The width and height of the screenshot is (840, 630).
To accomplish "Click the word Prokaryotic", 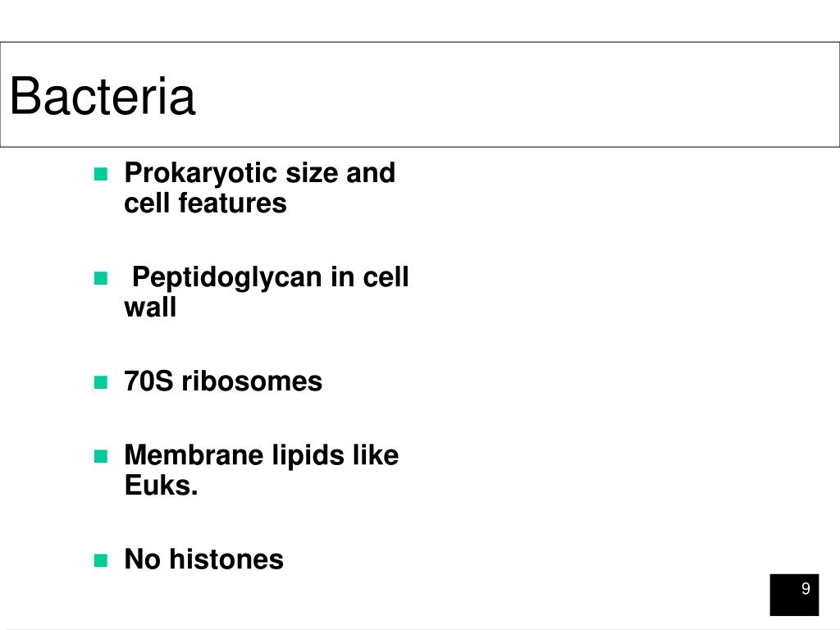I will (201, 174).
